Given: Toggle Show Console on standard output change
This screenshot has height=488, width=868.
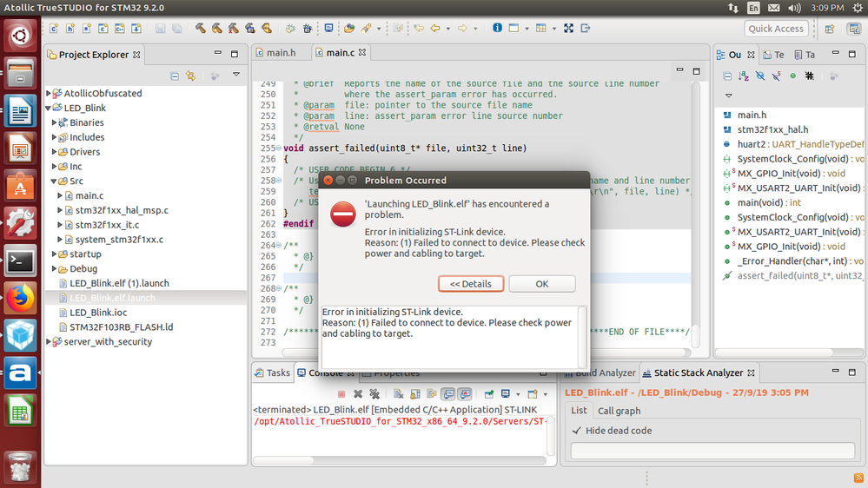Looking at the screenshot, I should (x=448, y=394).
